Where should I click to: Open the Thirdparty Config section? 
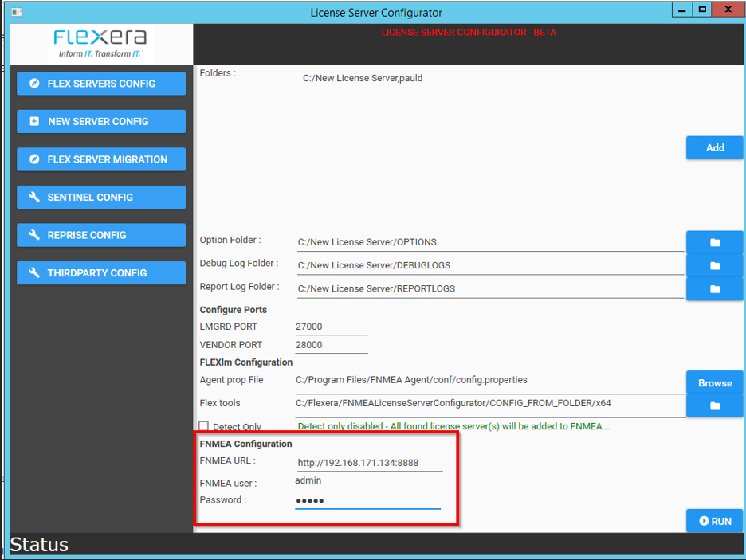point(101,273)
